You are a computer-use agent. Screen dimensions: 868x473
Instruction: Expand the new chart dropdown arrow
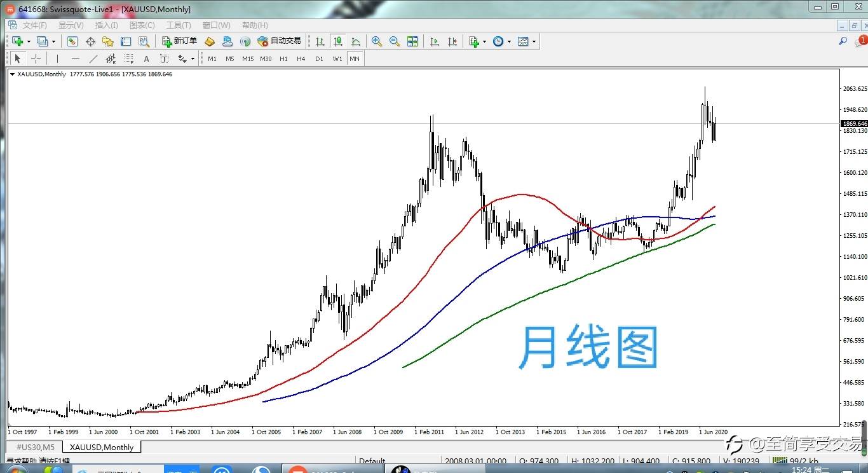[29, 42]
